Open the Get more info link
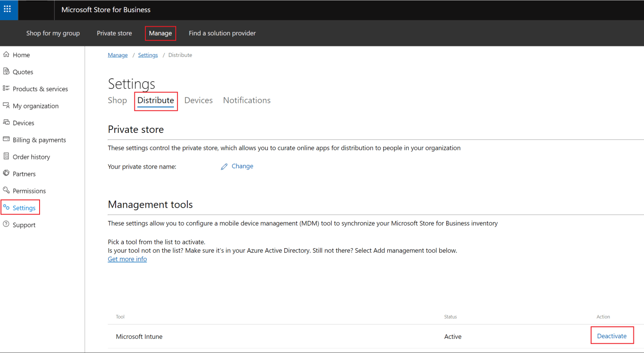The width and height of the screenshot is (644, 353). click(x=127, y=259)
